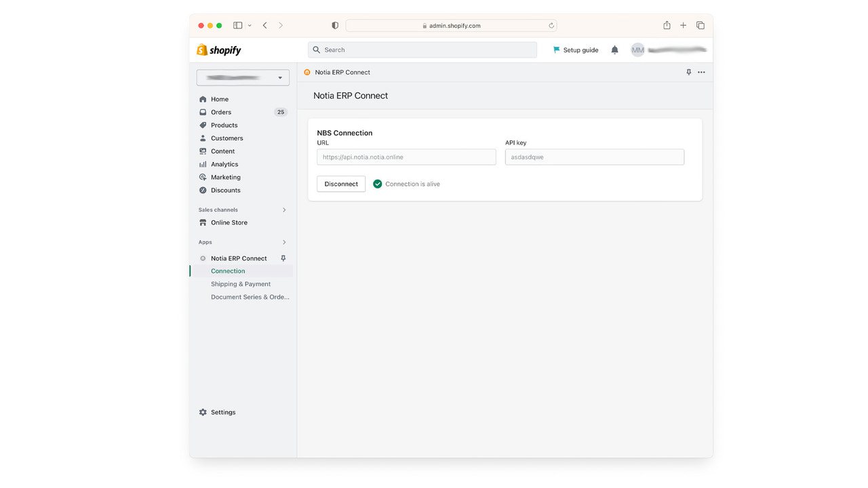Click the Disconnect button
The height and width of the screenshot is (488, 868).
click(340, 183)
